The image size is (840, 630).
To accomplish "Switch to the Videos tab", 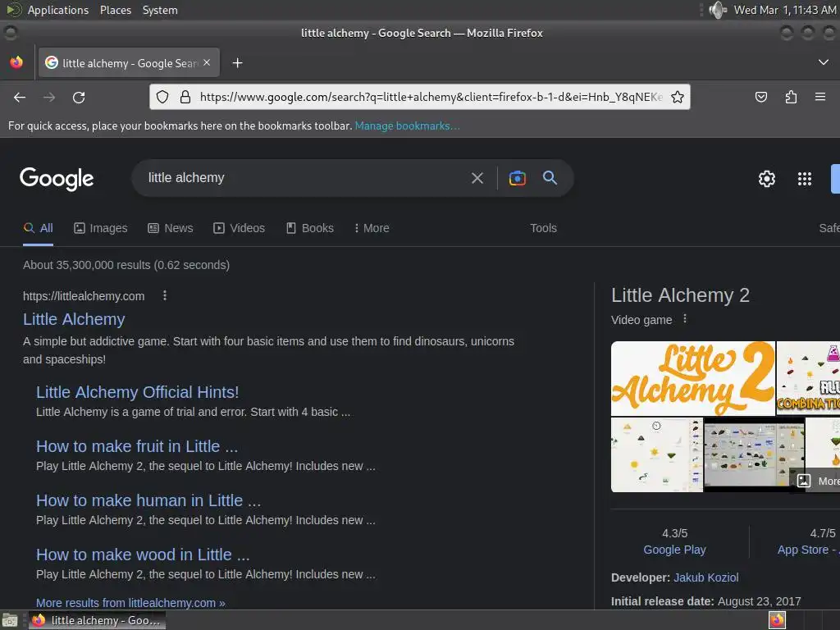I will click(239, 228).
